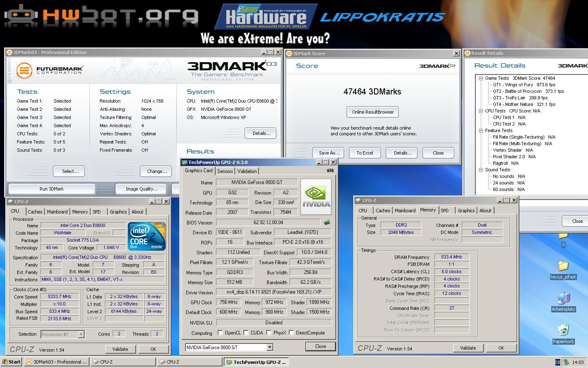Select GT4 - Mother Nature result row

pyautogui.click(x=524, y=104)
